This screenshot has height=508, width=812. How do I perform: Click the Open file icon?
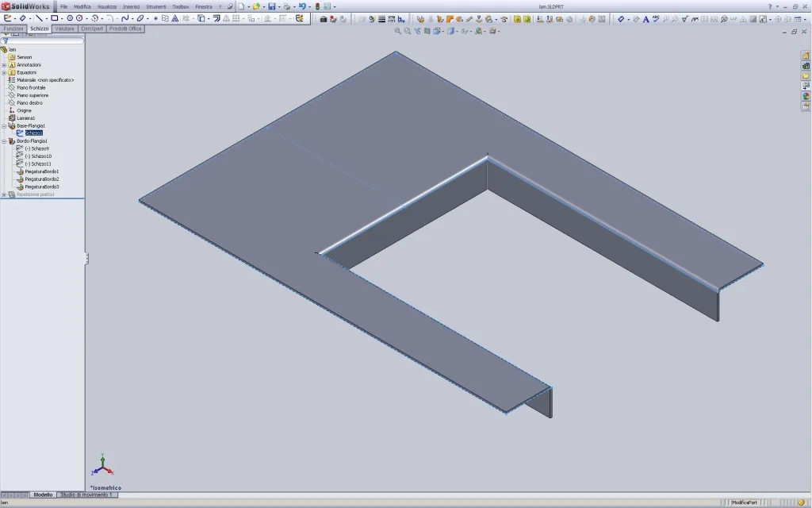(256, 6)
